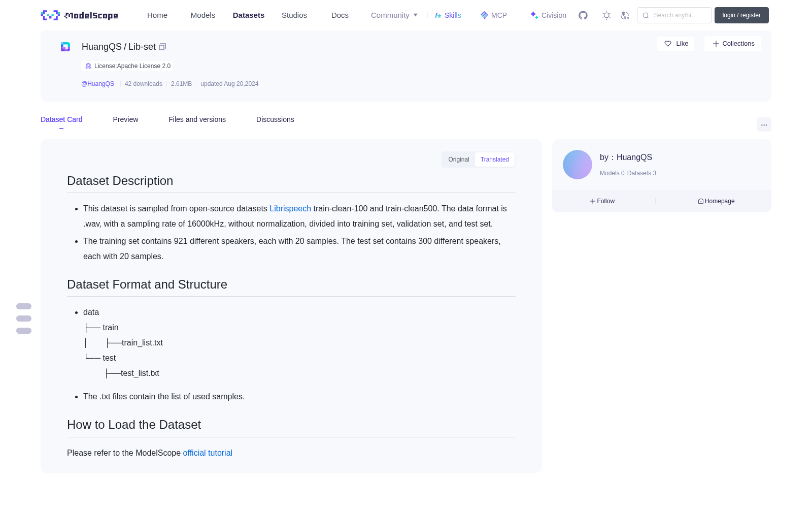Open the three-dots more options button
The height and width of the screenshot is (508, 812).
pyautogui.click(x=764, y=125)
